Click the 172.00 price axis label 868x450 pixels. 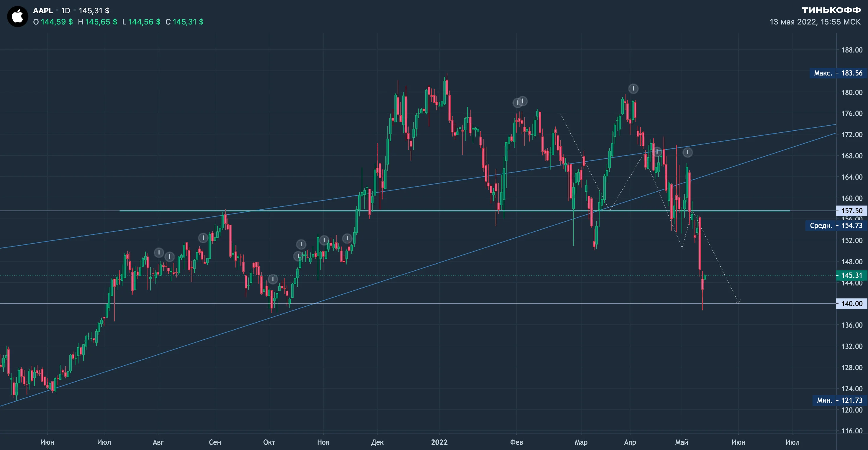click(852, 135)
